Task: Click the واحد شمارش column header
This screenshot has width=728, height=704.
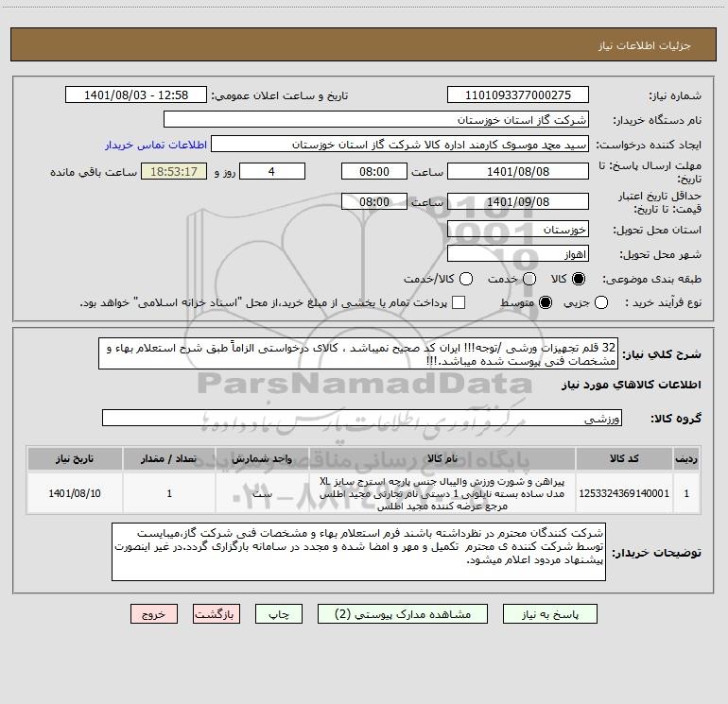Action: [262, 458]
